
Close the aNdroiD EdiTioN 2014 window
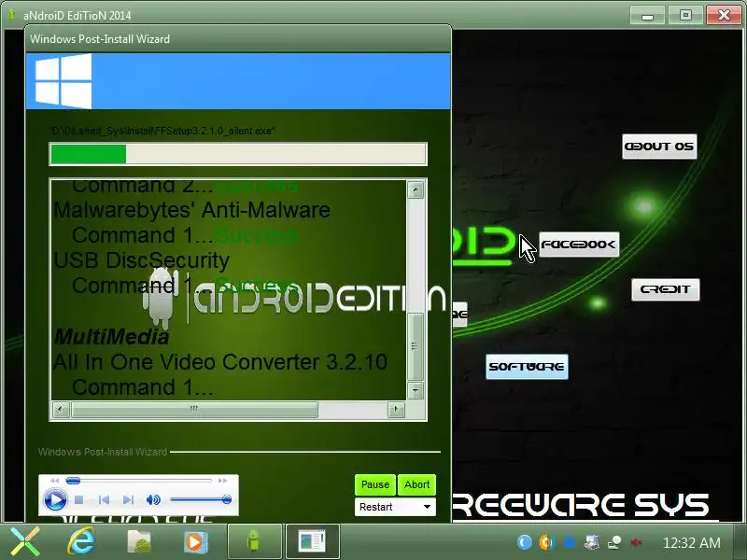(724, 15)
